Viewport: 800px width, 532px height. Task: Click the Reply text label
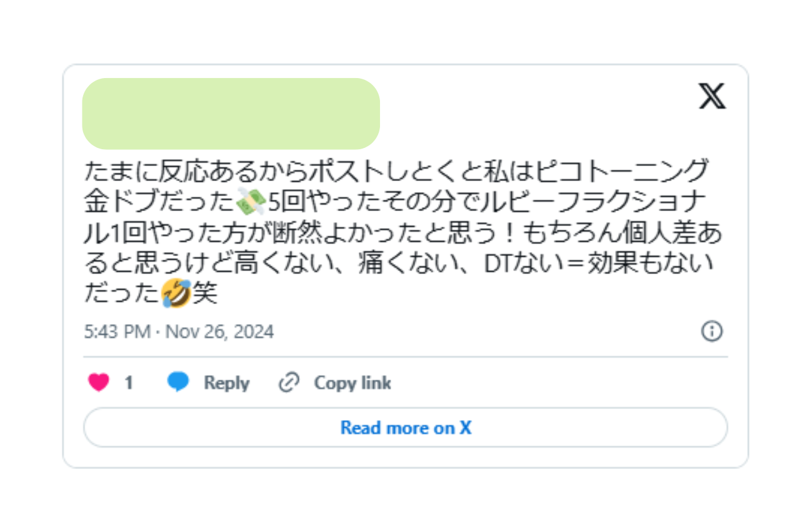[226, 383]
